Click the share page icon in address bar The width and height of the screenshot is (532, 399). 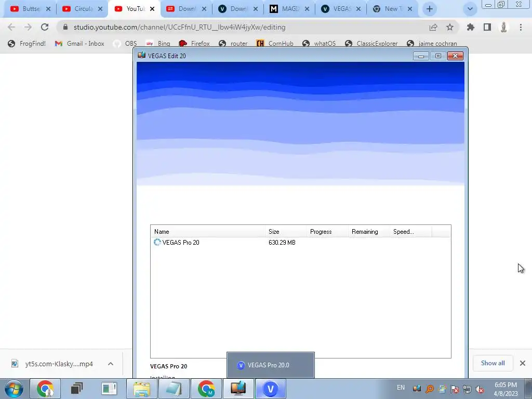(433, 27)
